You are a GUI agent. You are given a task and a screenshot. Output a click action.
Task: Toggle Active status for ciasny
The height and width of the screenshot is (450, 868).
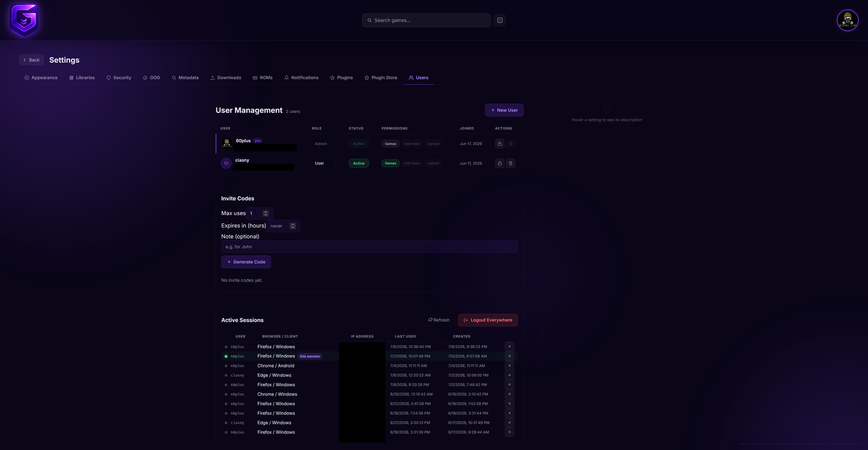click(x=359, y=163)
